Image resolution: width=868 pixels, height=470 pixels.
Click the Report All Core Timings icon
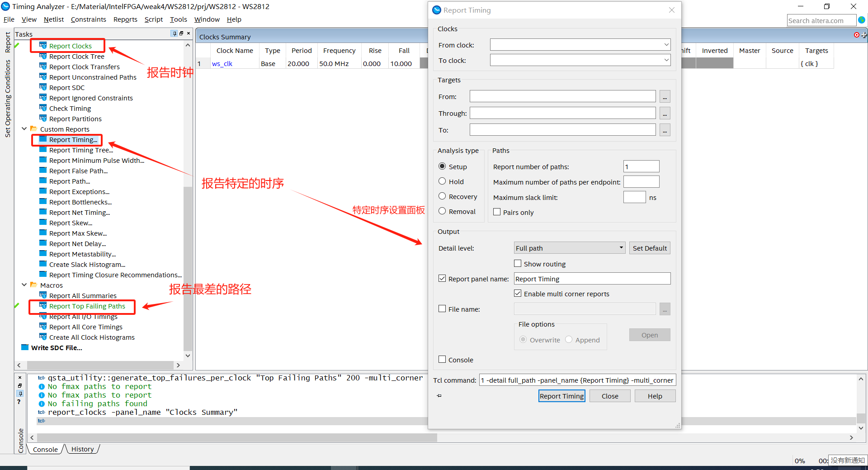pos(43,327)
